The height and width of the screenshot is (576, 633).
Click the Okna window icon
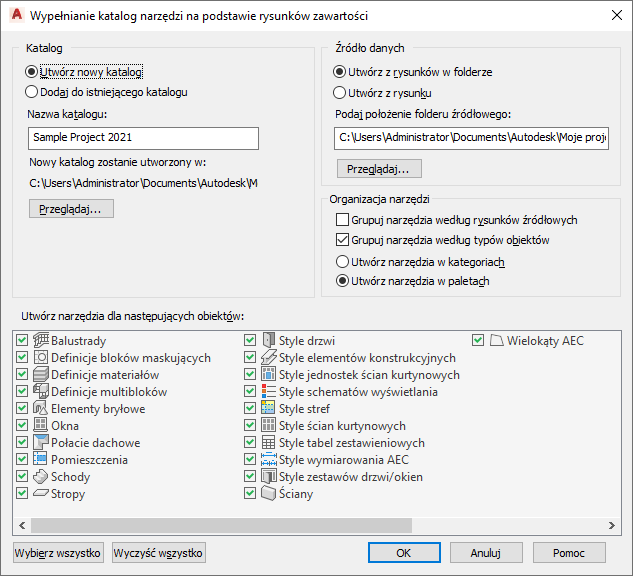42,425
